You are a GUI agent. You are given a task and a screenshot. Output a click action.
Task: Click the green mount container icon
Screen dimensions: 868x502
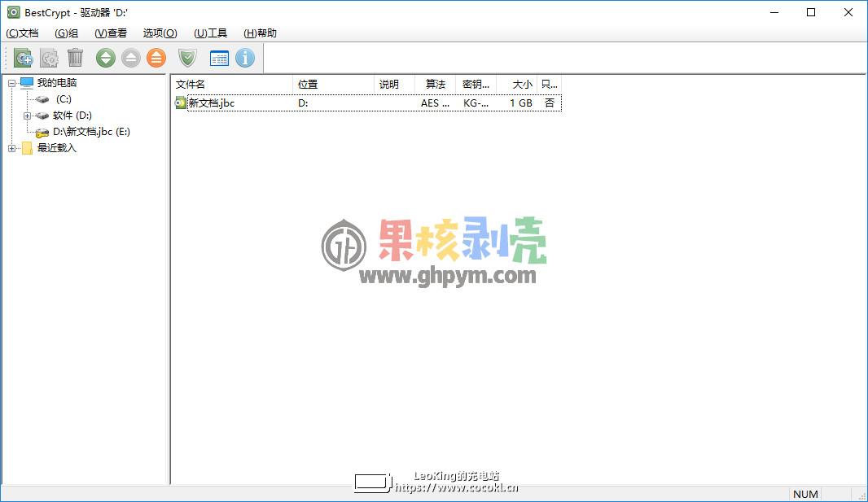[x=106, y=58]
